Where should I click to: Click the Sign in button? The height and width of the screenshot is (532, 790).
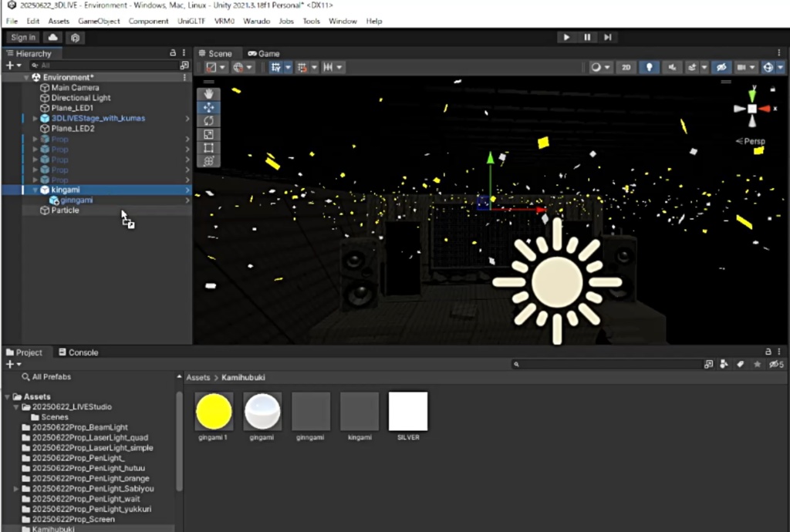point(23,38)
